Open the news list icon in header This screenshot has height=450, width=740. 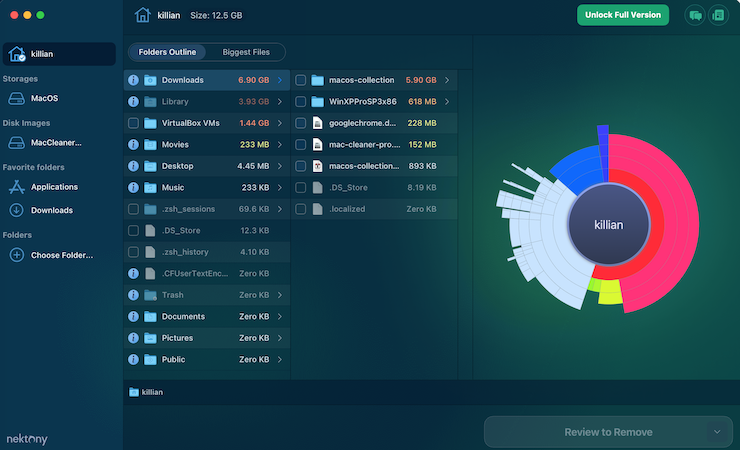[718, 16]
